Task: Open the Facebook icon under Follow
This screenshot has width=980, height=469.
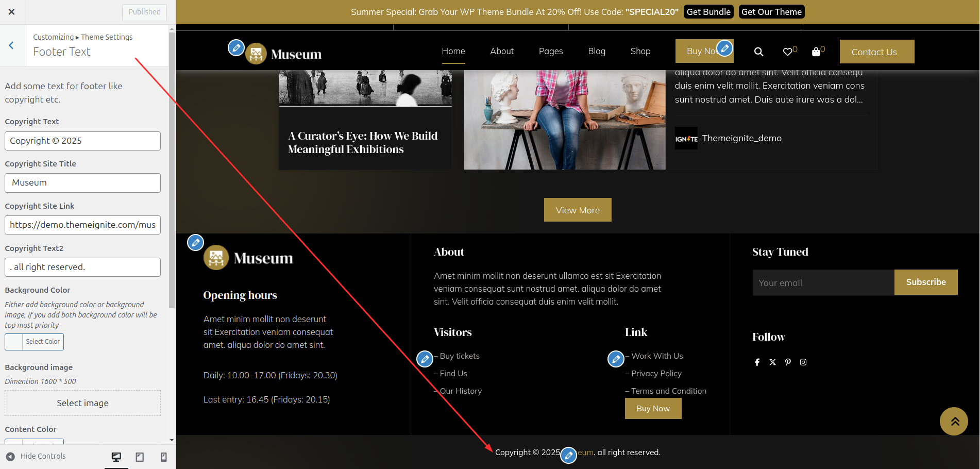Action: pyautogui.click(x=757, y=362)
